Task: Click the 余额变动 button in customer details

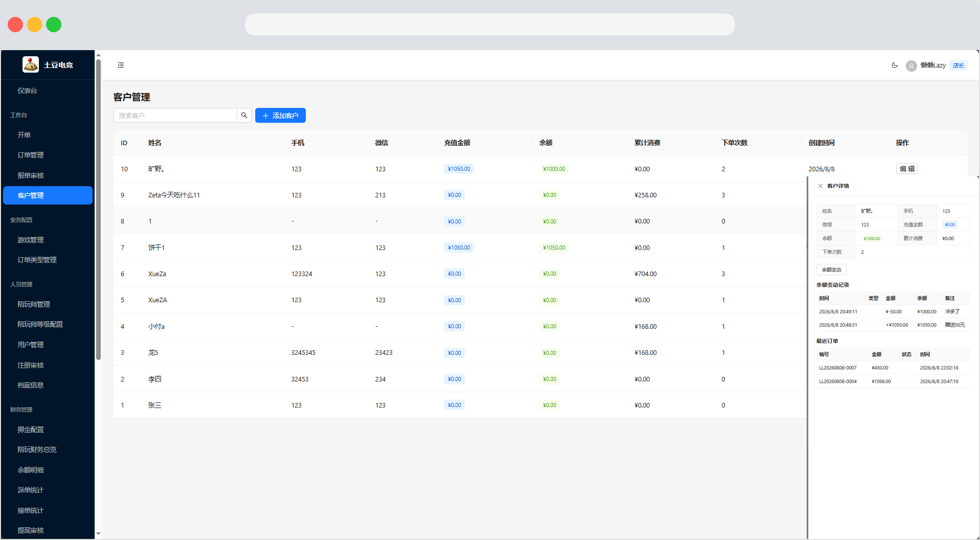Action: click(x=831, y=269)
